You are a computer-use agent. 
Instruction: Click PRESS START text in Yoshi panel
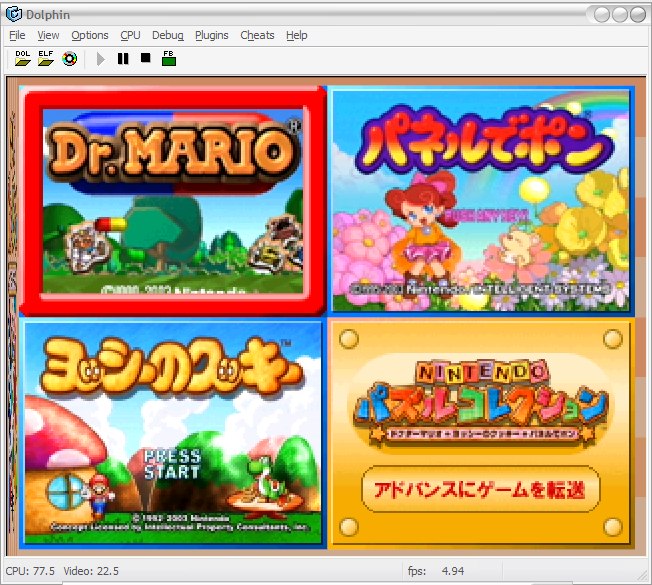173,464
